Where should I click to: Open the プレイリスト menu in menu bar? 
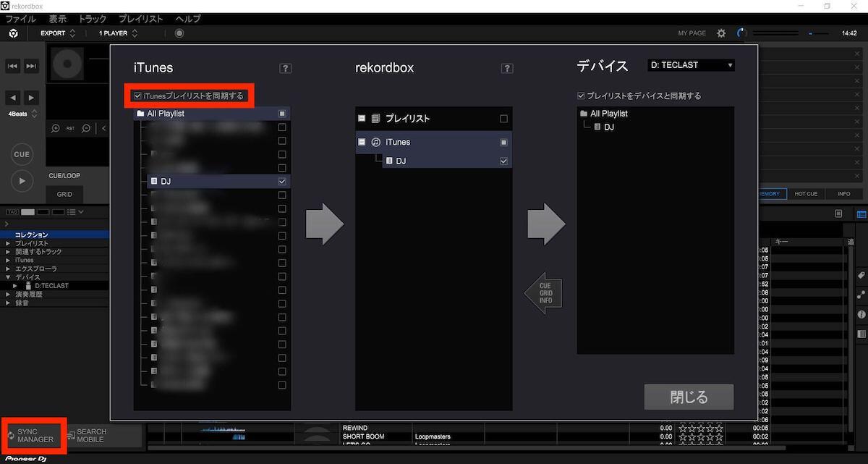[x=141, y=19]
